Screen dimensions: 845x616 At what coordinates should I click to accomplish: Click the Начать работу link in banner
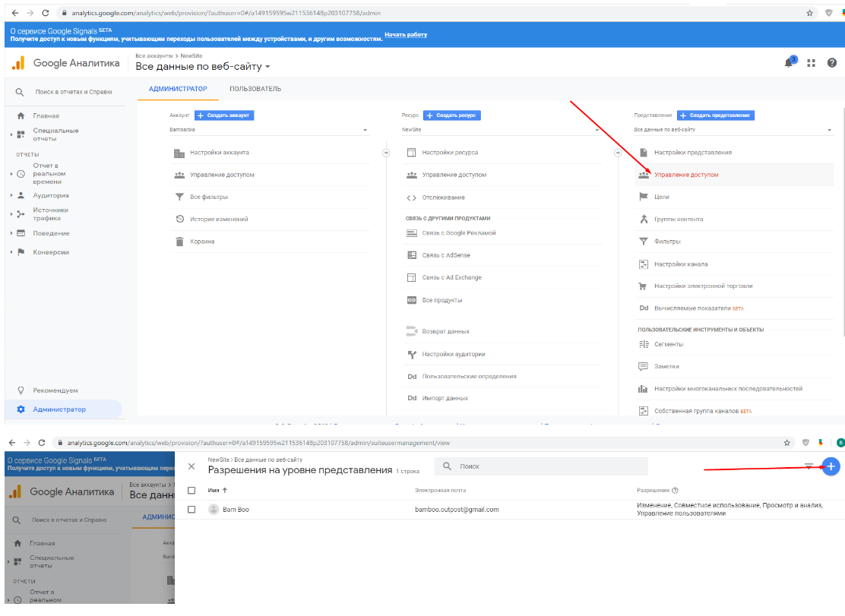coord(405,34)
